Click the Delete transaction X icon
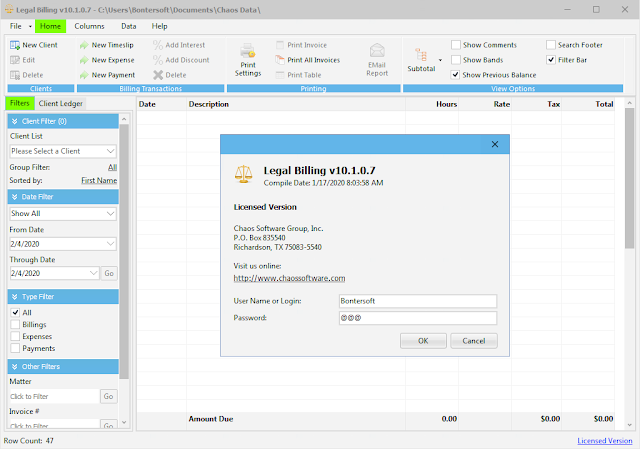The height and width of the screenshot is (449, 640). pyautogui.click(x=158, y=75)
